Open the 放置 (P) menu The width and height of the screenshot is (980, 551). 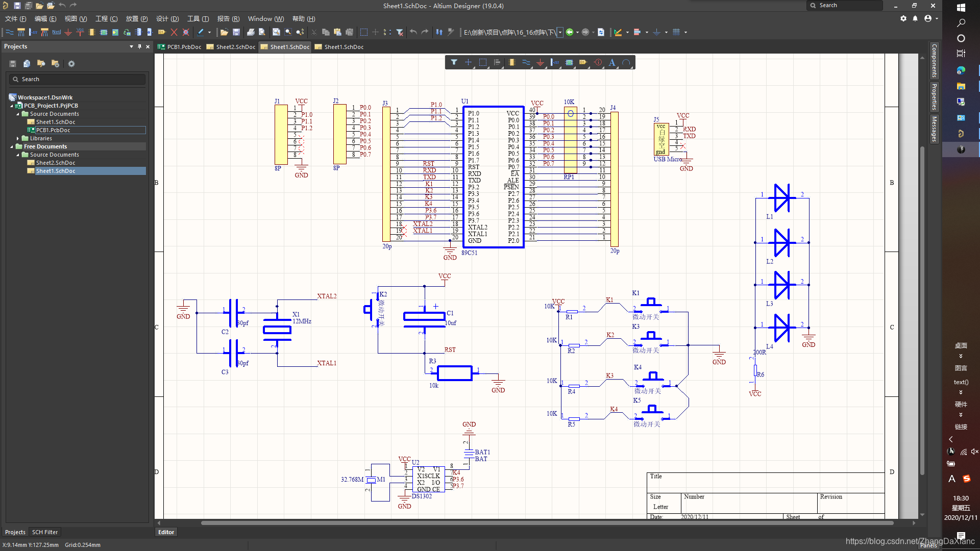137,19
